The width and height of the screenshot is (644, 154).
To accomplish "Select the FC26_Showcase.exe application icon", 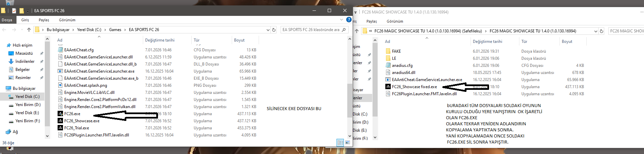I will coord(60,121).
